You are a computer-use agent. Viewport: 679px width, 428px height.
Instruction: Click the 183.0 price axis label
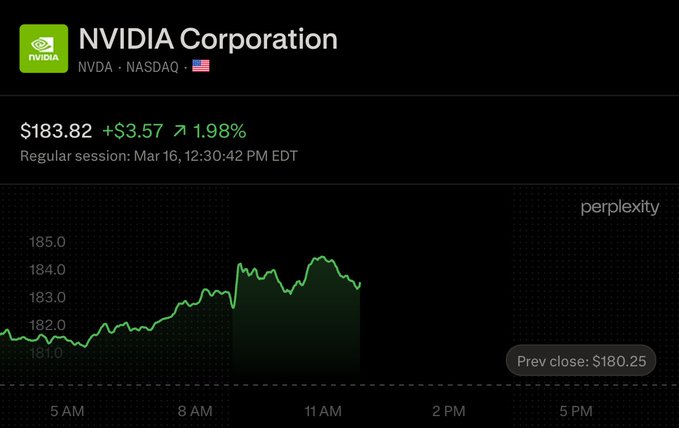pyautogui.click(x=48, y=297)
